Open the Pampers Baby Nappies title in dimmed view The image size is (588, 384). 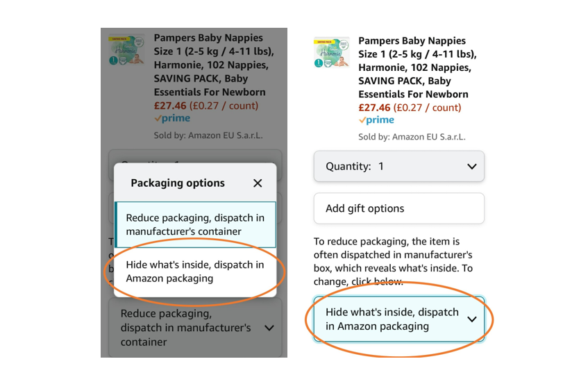[x=209, y=65]
